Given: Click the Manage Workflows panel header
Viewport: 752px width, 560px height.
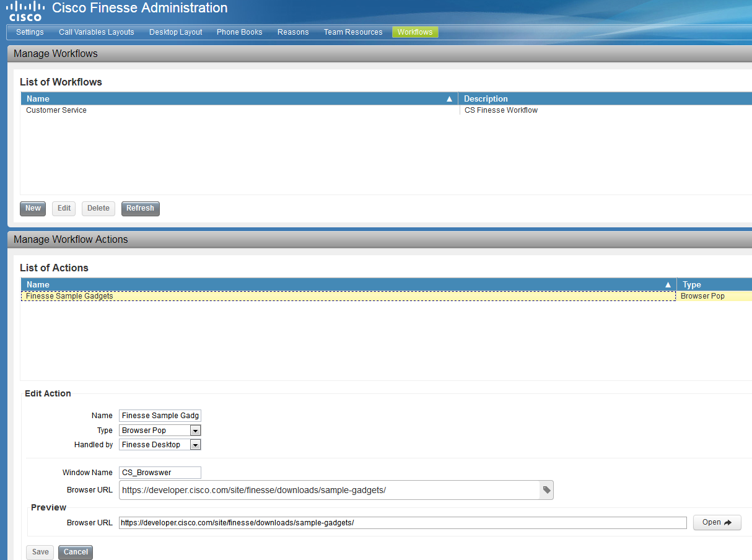Looking at the screenshot, I should [379, 53].
